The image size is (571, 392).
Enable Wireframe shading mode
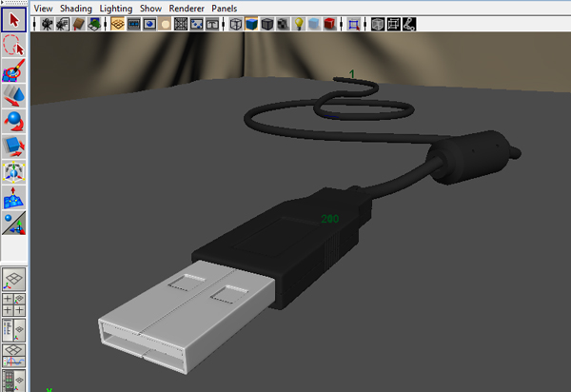coord(236,25)
